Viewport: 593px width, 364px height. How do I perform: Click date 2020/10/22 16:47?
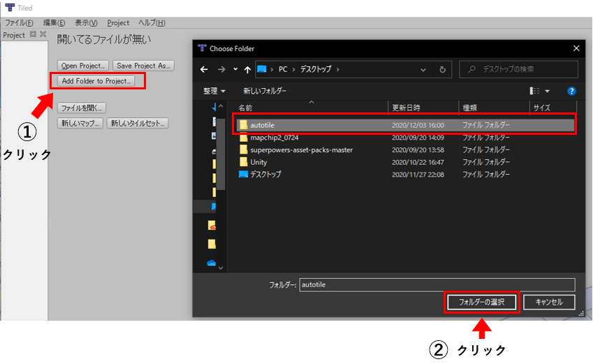418,162
